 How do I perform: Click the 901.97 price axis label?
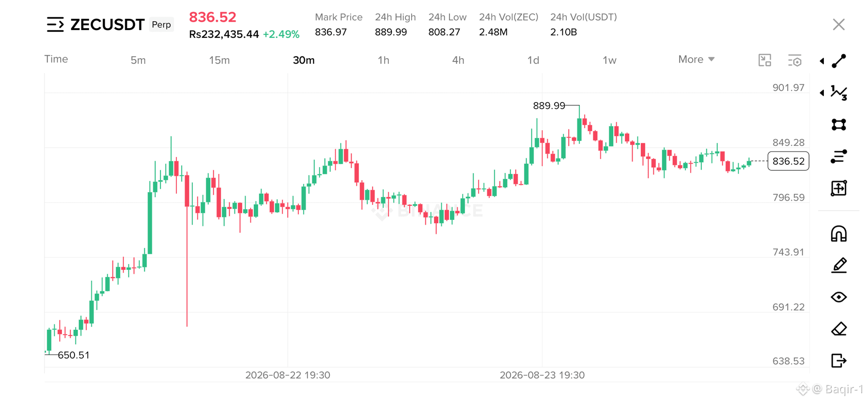[788, 88]
